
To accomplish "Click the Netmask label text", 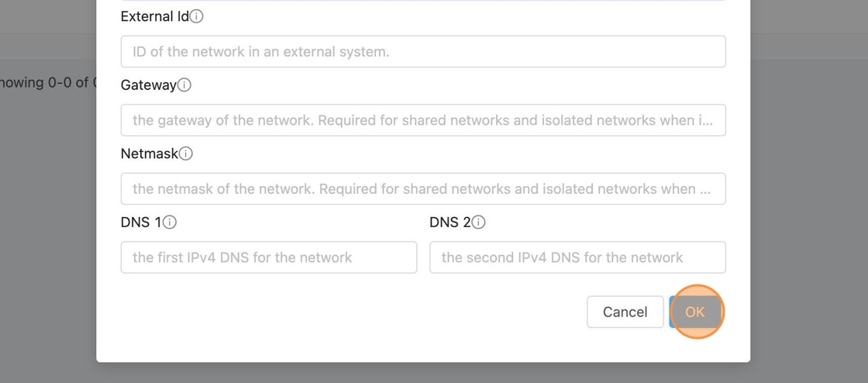I will [x=150, y=154].
